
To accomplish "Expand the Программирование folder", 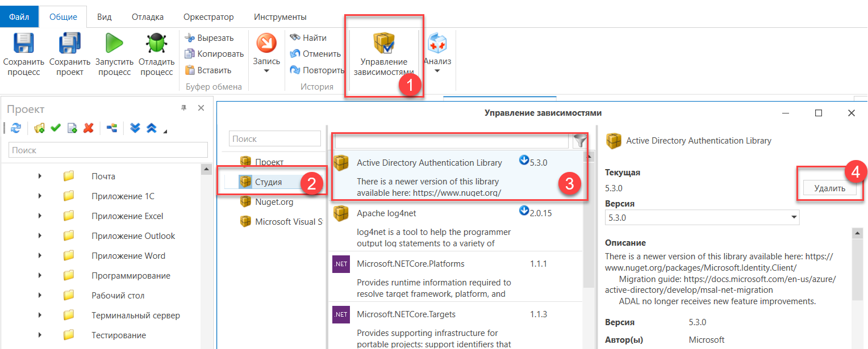I will [x=40, y=276].
